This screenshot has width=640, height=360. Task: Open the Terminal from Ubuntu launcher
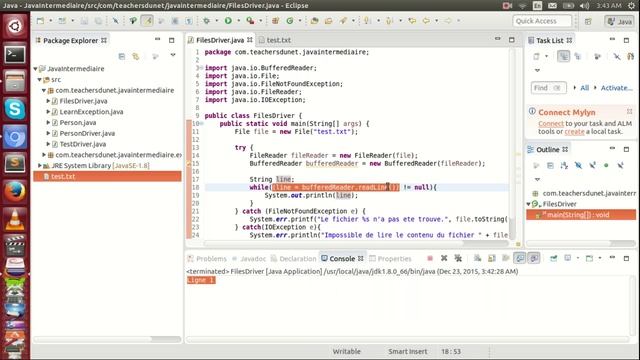tap(15, 54)
